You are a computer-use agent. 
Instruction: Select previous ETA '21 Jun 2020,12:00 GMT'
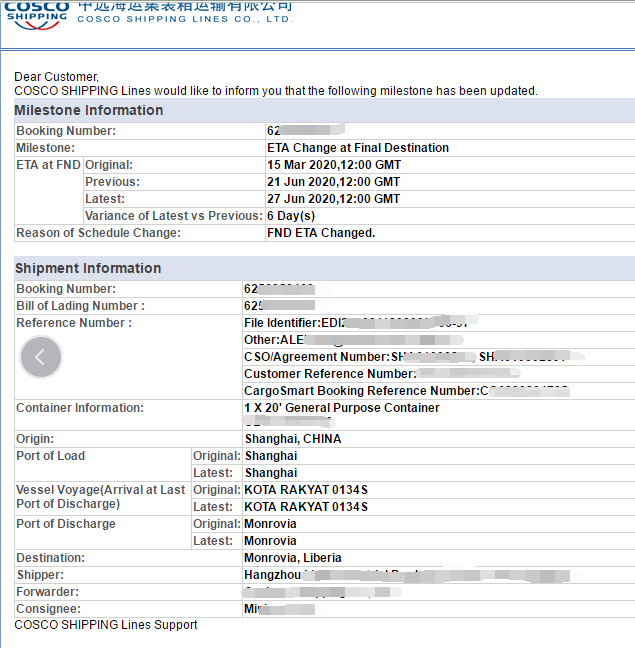coord(333,182)
